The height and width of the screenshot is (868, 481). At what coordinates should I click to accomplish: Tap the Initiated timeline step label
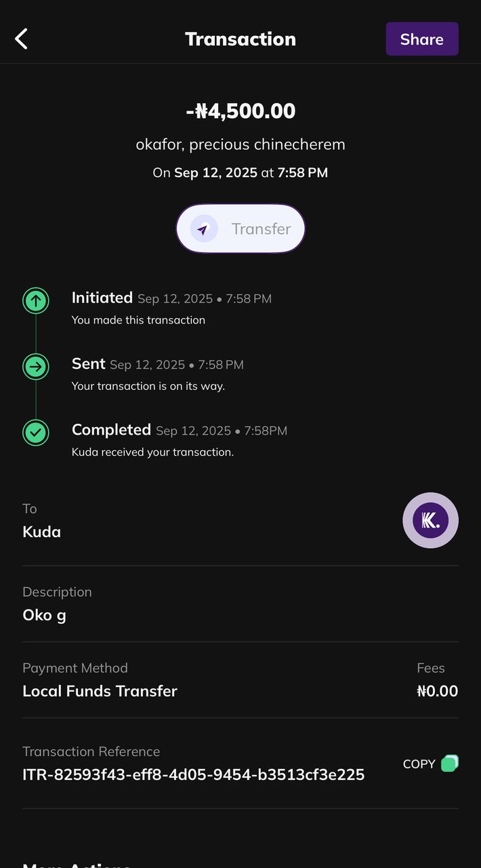(x=102, y=298)
